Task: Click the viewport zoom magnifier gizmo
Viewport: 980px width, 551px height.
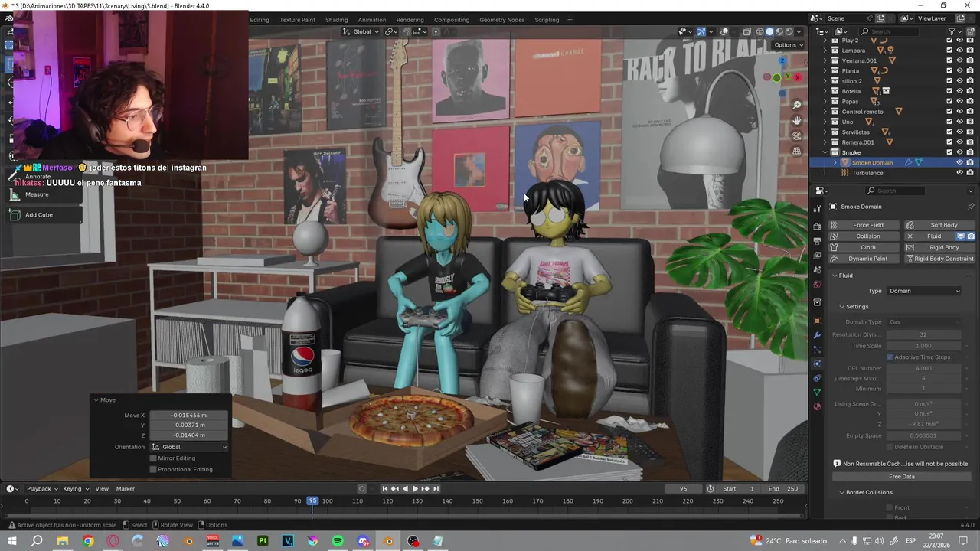Action: (796, 105)
